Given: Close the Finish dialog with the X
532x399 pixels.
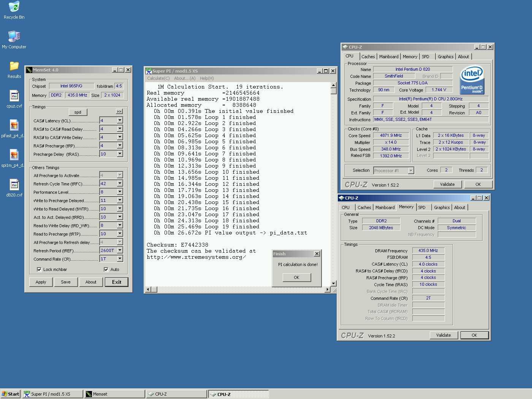Looking at the screenshot, I should (317, 254).
